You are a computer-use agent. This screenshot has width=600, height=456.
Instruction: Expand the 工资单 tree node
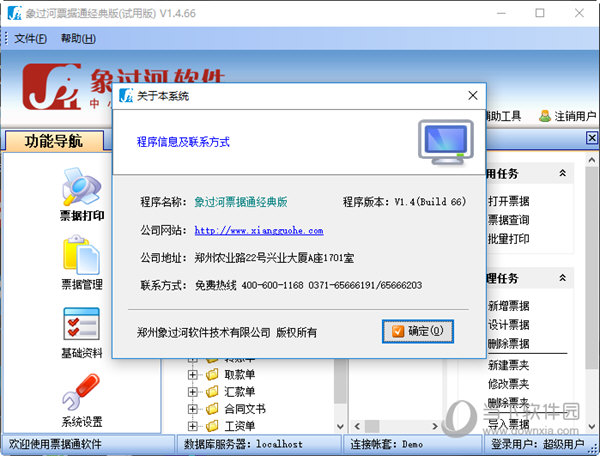pyautogui.click(x=192, y=426)
